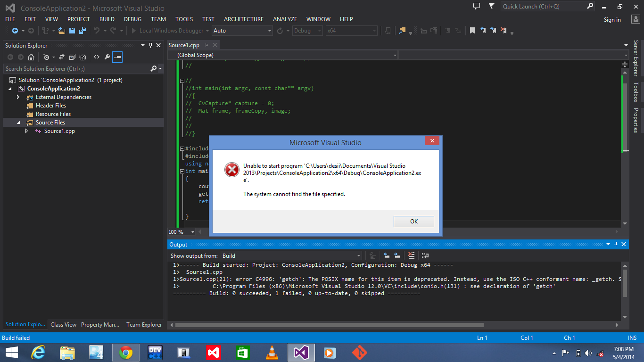The image size is (644, 362).
Task: Open the Toolbox side tab
Action: (636, 92)
